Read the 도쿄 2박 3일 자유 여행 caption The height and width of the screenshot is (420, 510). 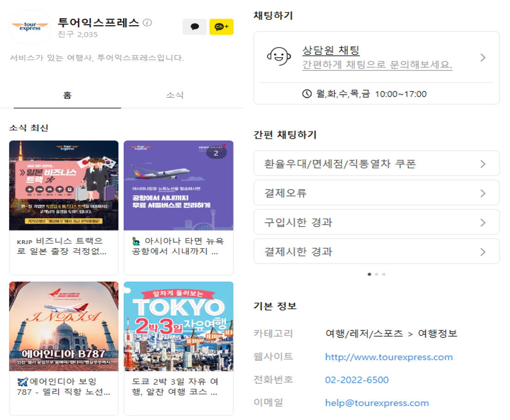175,386
